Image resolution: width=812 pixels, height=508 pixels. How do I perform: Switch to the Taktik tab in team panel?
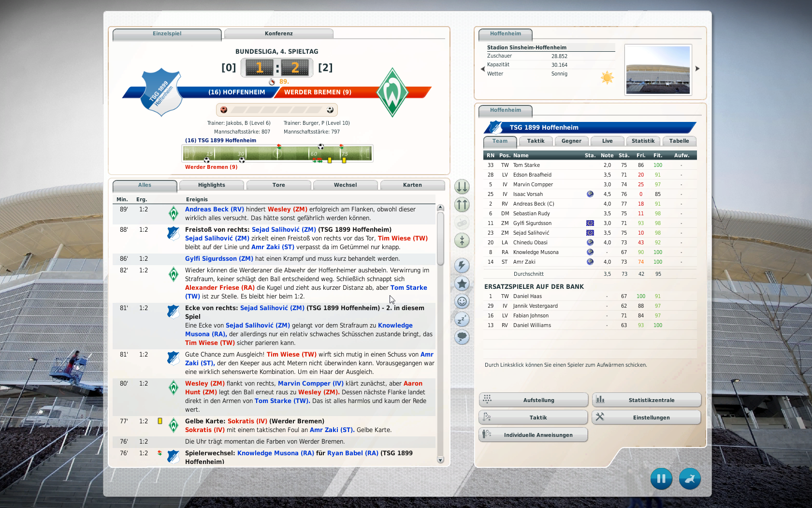click(x=536, y=141)
